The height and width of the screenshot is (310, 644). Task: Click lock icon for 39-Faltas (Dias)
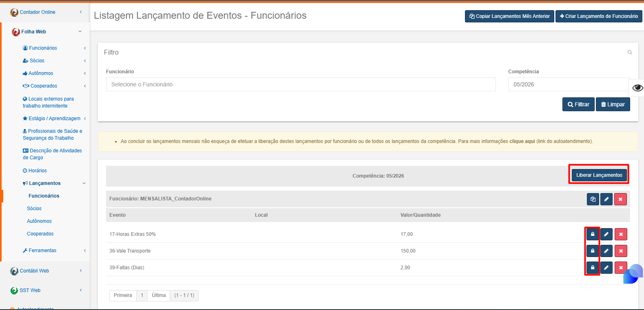(593, 268)
